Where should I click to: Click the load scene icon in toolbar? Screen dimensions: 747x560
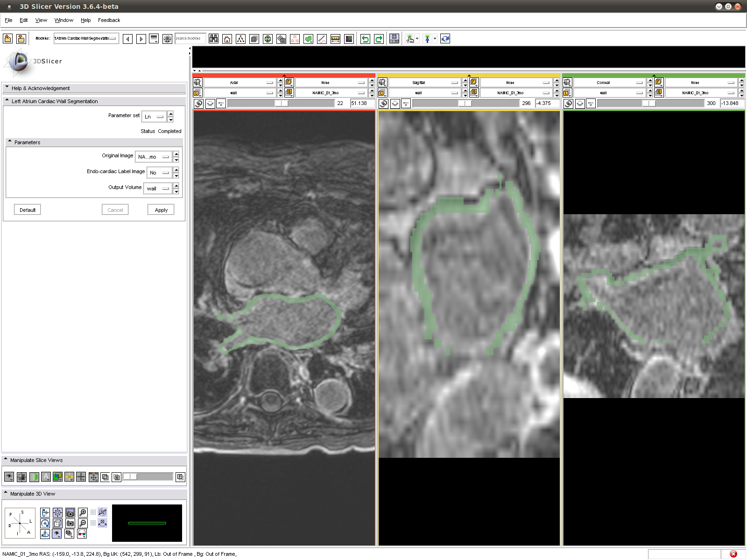pyautogui.click(x=8, y=39)
